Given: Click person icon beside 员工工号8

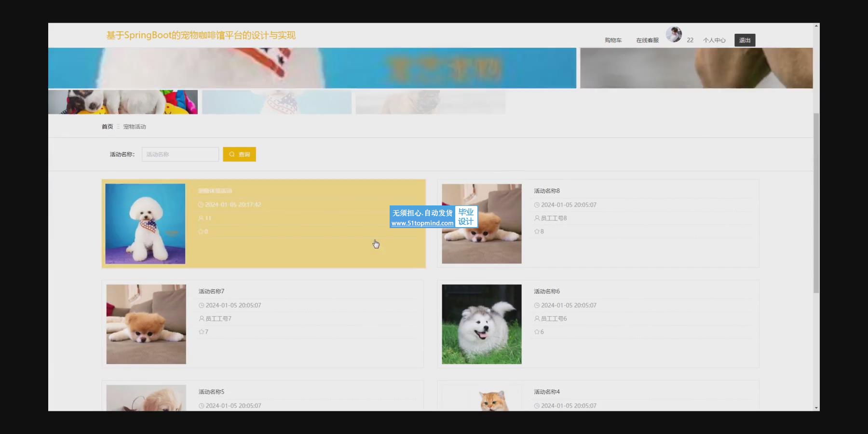Looking at the screenshot, I should click(x=537, y=218).
